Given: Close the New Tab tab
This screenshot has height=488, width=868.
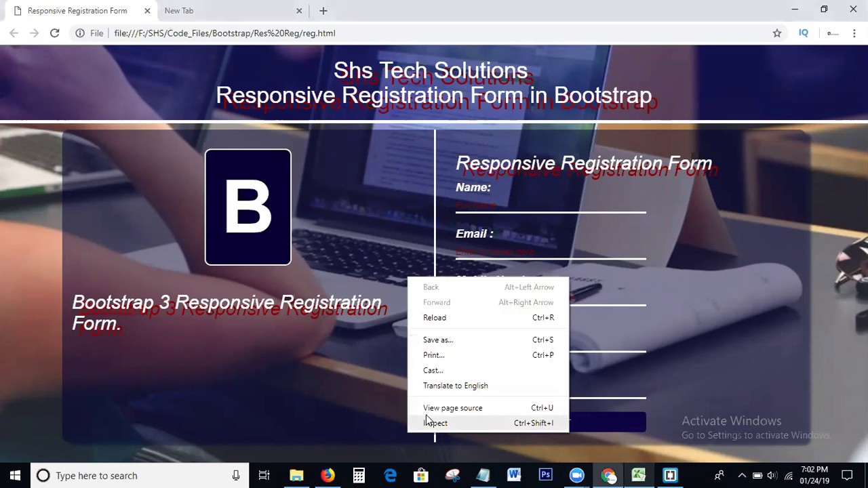Looking at the screenshot, I should (x=299, y=11).
